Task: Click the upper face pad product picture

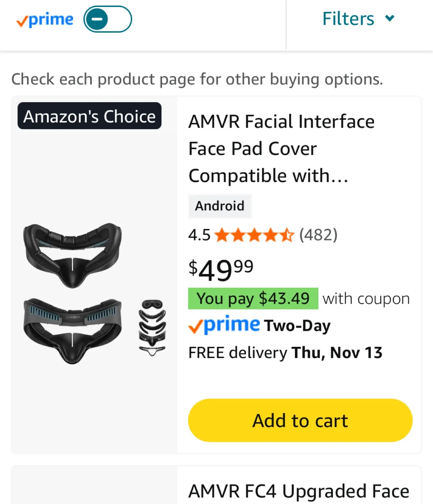Action: pyautogui.click(x=73, y=255)
